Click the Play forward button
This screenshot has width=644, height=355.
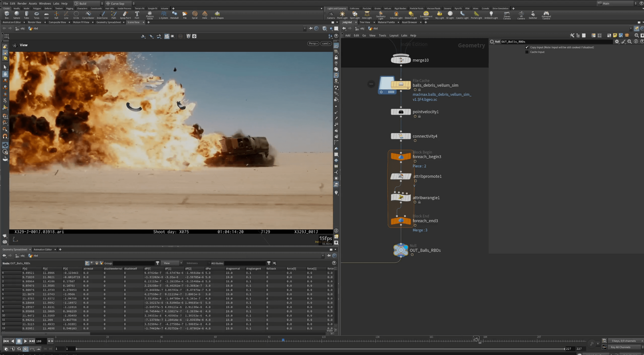click(25, 341)
